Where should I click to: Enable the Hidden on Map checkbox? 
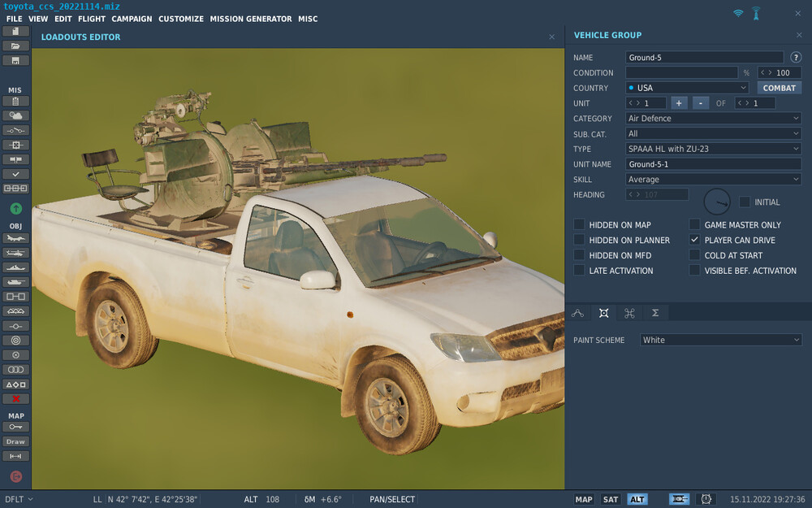579,225
